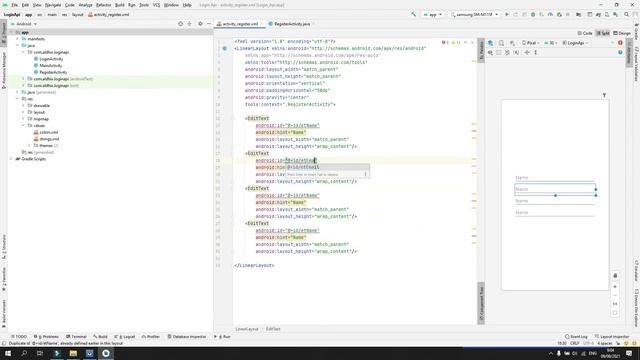This screenshot has height=360, width=640.
Task: Click the view options eye icon in layout toolbar
Action: [x=490, y=53]
